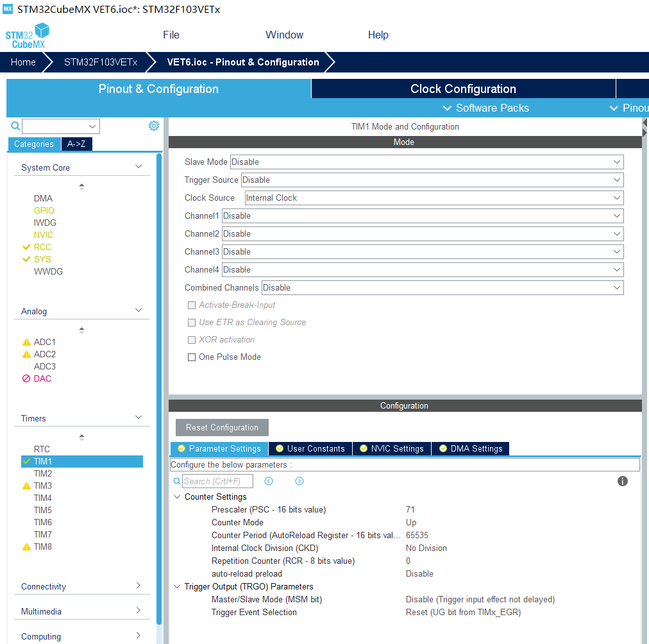Open the Window menu

pos(284,35)
